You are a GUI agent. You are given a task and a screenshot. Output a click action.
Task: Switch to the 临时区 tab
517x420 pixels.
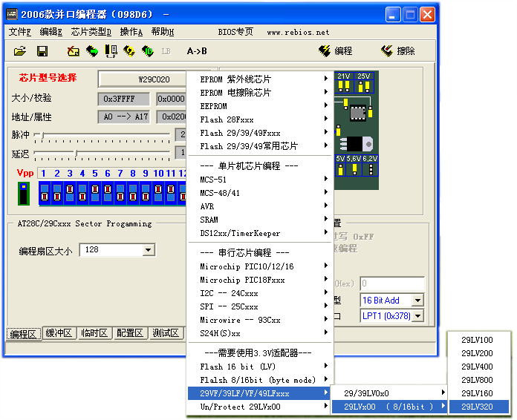(x=94, y=333)
